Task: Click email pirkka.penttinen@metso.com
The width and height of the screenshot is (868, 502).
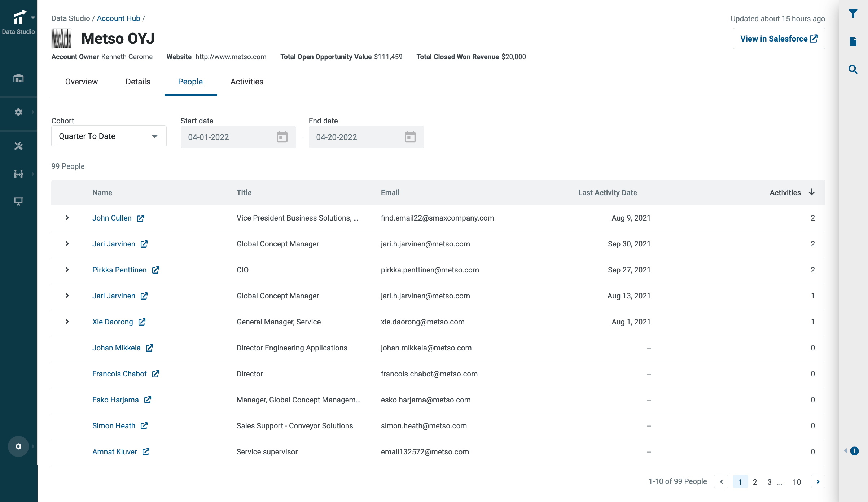Action: [430, 270]
